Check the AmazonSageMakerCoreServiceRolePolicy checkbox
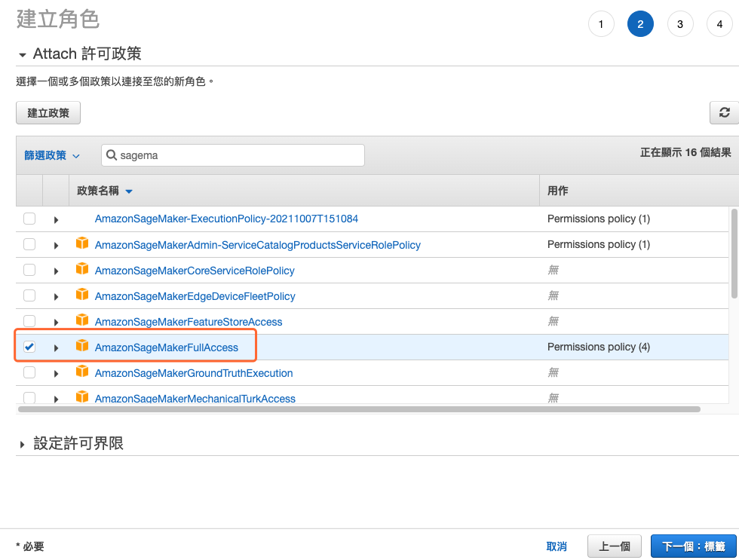Screen dimensions: 739x560 coord(29,270)
